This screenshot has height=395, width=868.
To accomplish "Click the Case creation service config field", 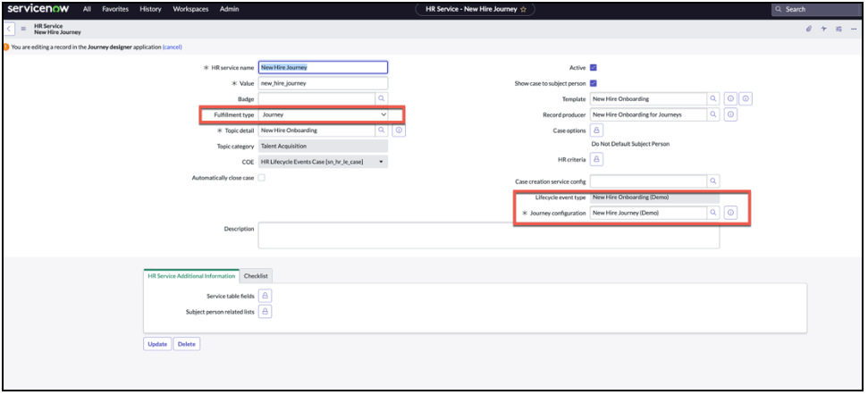I will [649, 181].
